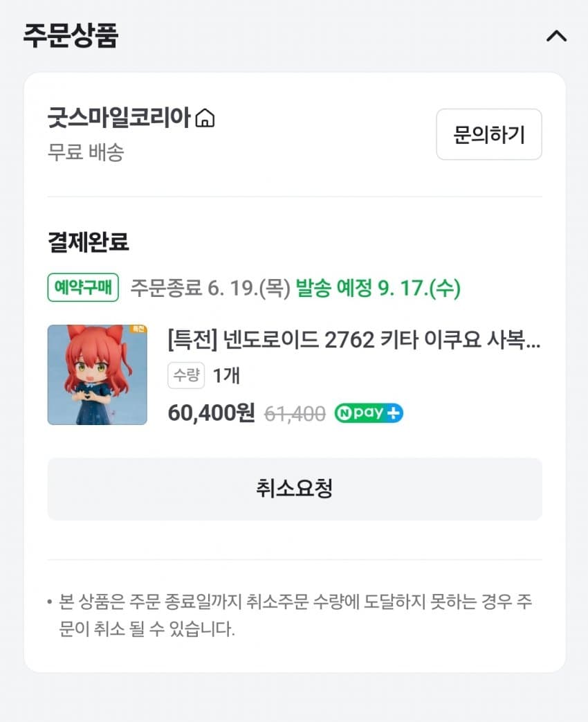Click the Npay plus badge icon
This screenshot has width=588, height=722.
click(369, 413)
